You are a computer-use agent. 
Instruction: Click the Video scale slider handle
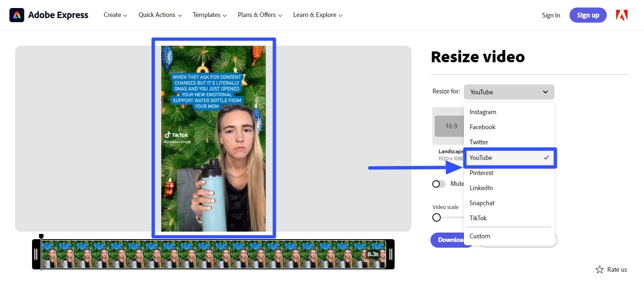coord(436,217)
